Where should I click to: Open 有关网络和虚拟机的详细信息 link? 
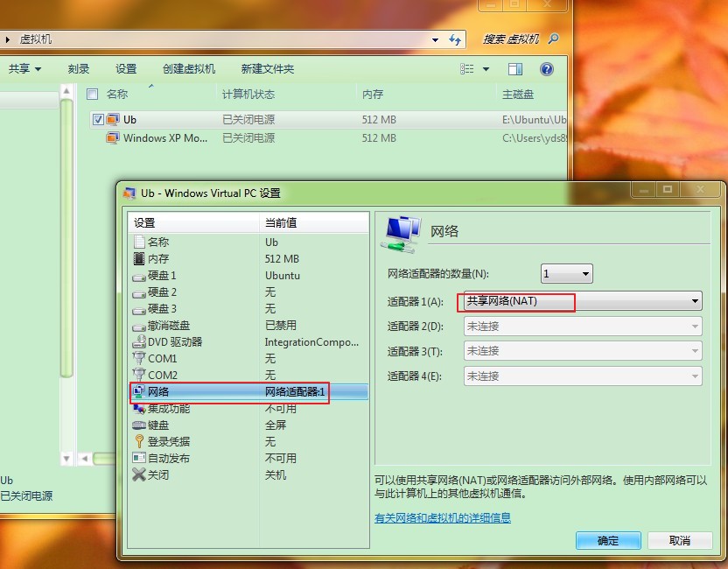[x=443, y=517]
